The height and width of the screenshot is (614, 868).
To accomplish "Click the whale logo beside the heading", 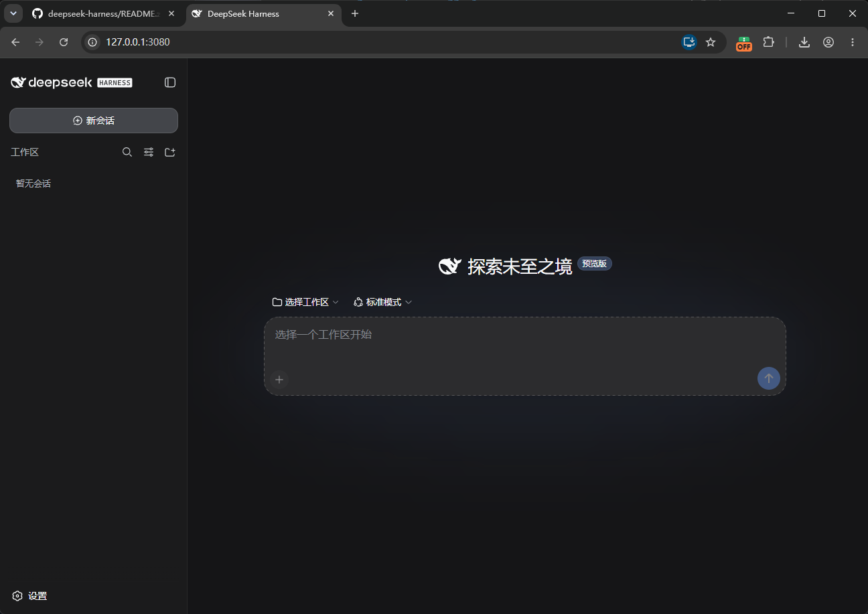I will tap(449, 266).
